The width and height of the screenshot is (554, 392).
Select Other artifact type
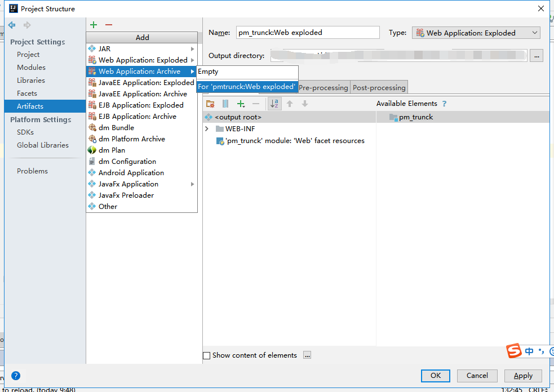tap(141, 207)
